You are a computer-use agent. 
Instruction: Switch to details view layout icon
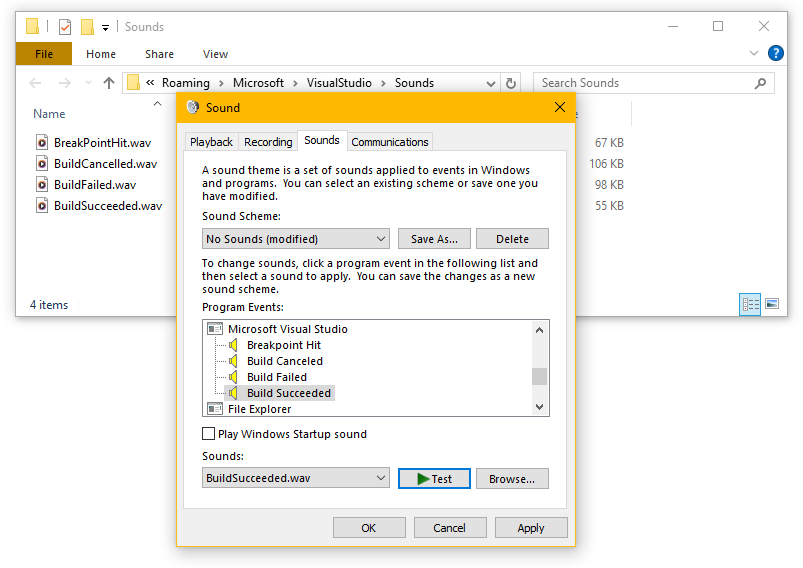tap(750, 304)
